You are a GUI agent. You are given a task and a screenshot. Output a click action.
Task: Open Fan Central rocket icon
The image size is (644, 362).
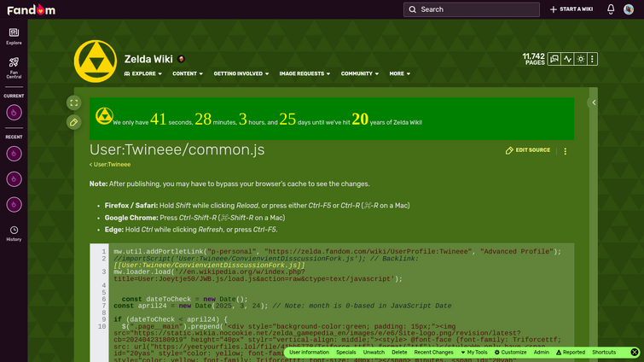click(14, 67)
